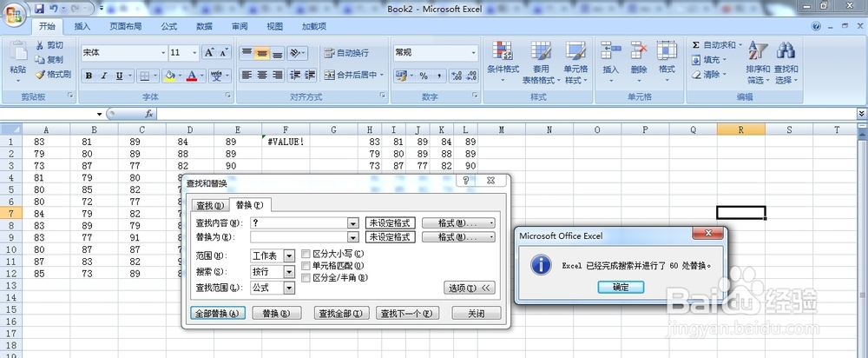This screenshot has height=358, width=868.
Task: Click into the 替换为 input field
Action: 299,236
